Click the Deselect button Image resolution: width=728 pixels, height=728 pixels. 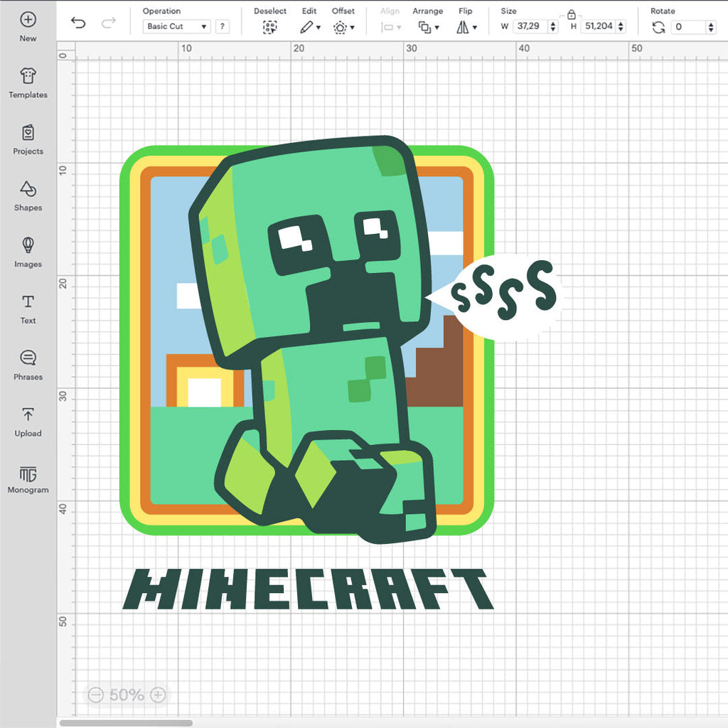[x=269, y=27]
